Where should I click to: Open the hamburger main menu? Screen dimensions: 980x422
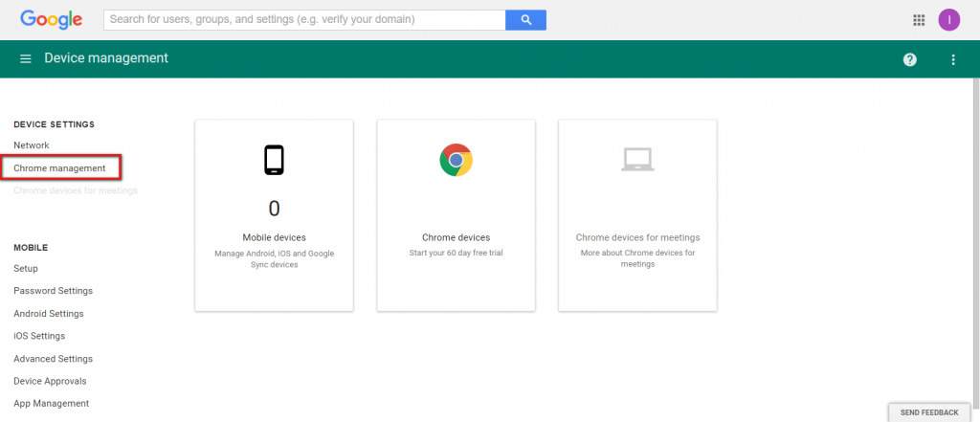click(26, 58)
